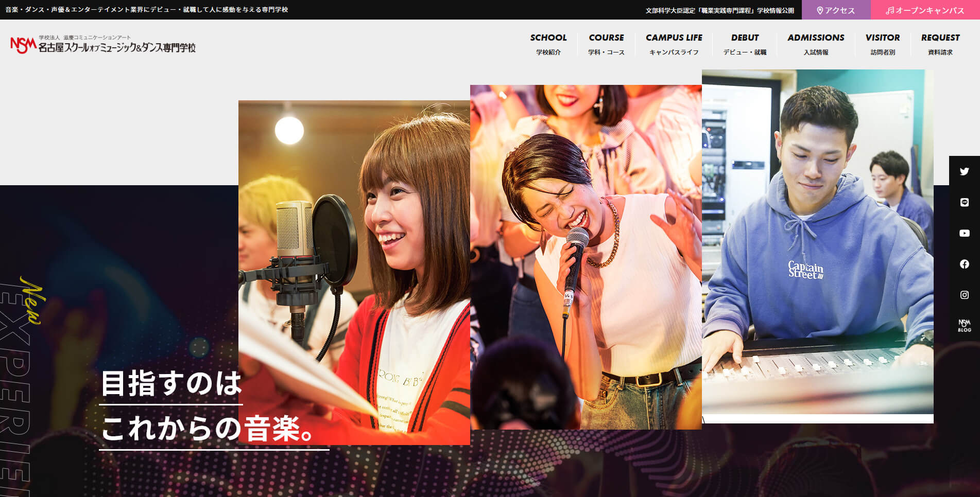Click the NSM school logo

click(103, 45)
